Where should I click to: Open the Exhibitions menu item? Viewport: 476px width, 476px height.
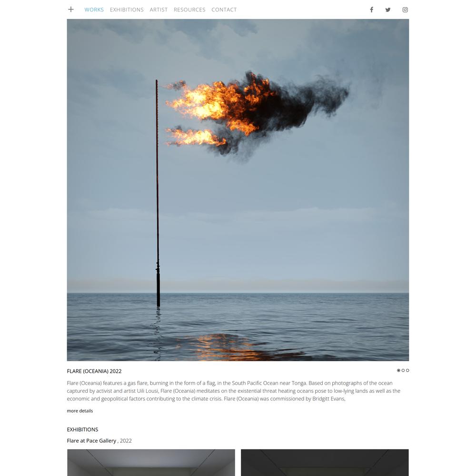coord(127,10)
